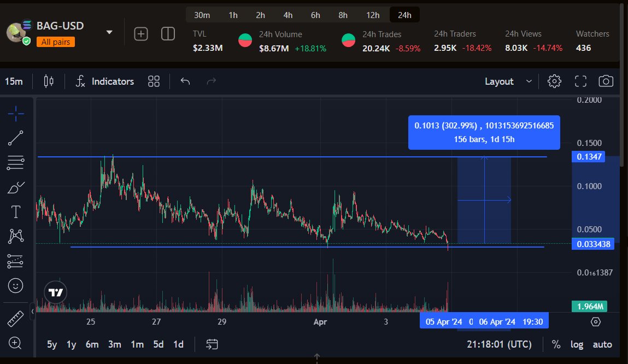This screenshot has height=364, width=628.
Task: Add a new pair with plus icon
Action: click(x=140, y=34)
